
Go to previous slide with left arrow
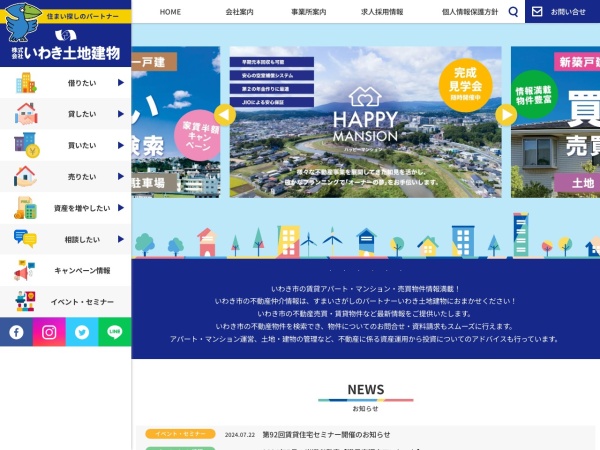pos(225,115)
